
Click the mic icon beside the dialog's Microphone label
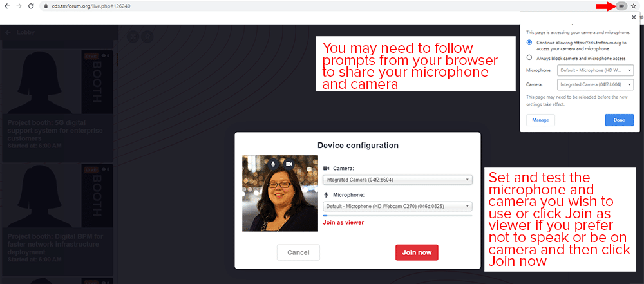click(326, 195)
